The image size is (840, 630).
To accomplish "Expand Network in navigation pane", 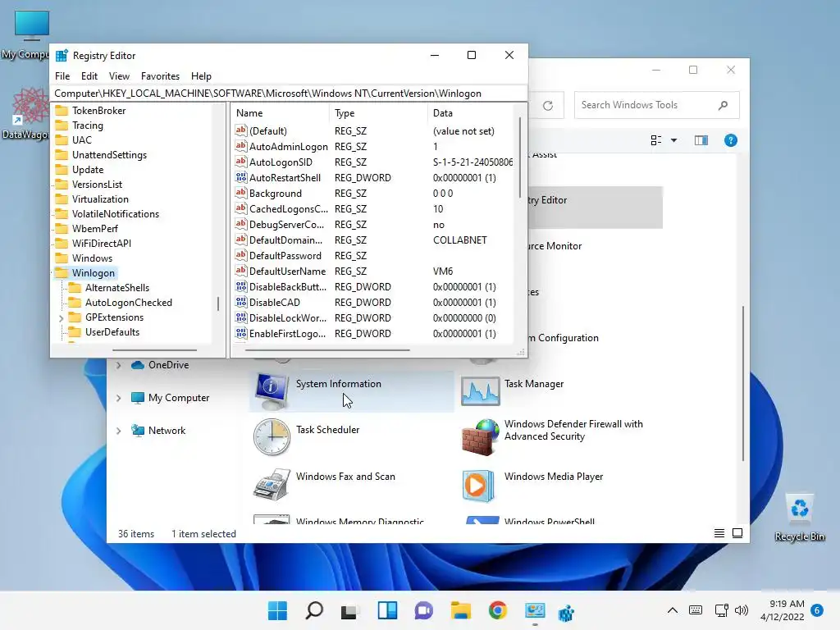I will click(118, 431).
